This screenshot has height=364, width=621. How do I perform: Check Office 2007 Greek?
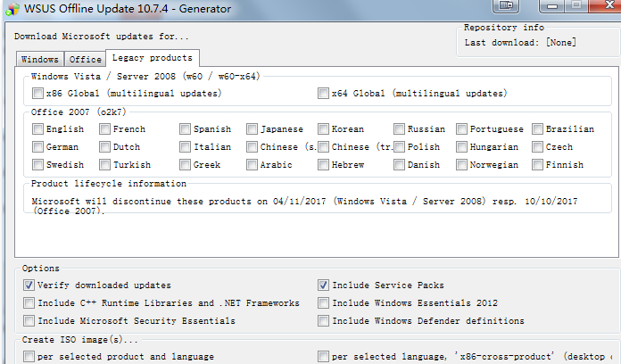click(x=185, y=165)
